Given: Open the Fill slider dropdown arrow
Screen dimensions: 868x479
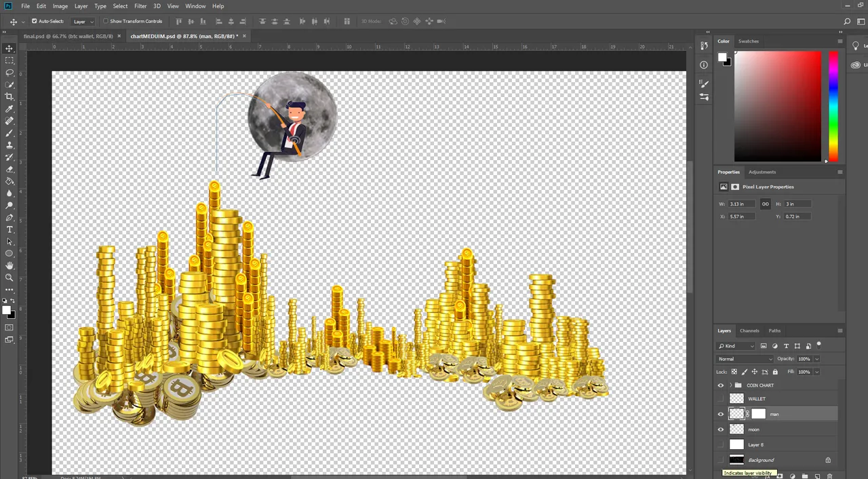Looking at the screenshot, I should (816, 372).
